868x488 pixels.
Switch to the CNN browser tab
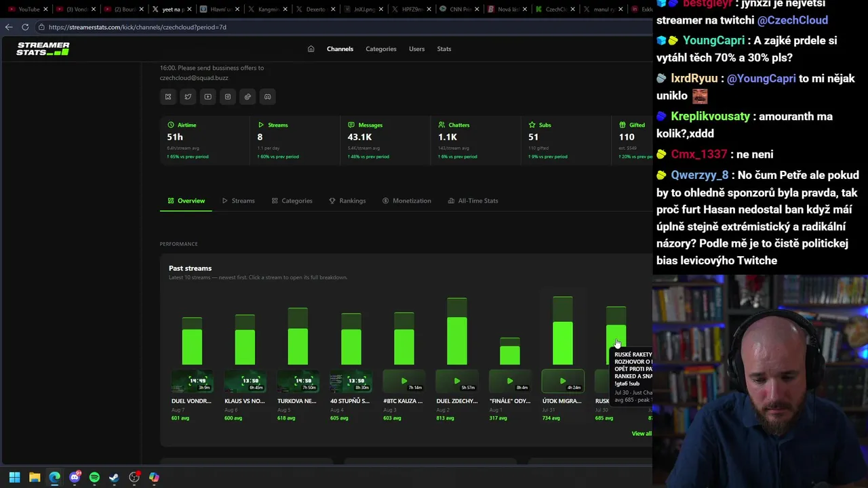click(x=460, y=9)
